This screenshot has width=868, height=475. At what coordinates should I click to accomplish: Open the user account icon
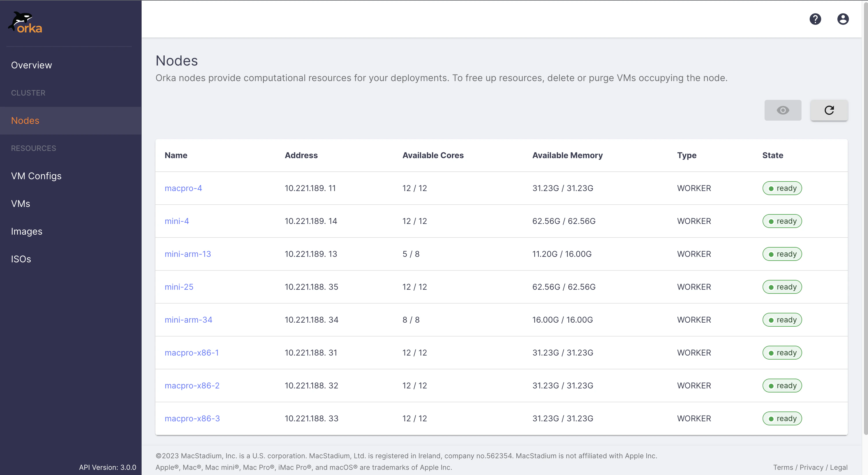coord(843,19)
